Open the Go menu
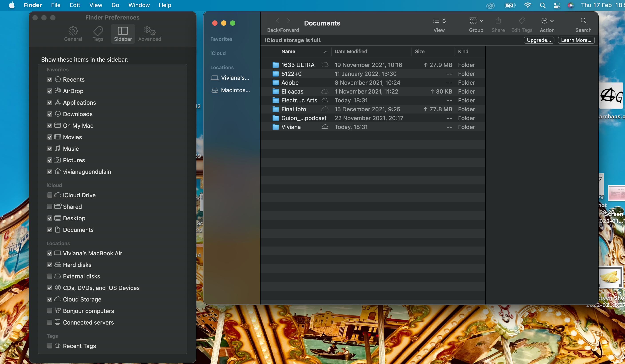Screen dimensions: 625x364 (115, 5)
